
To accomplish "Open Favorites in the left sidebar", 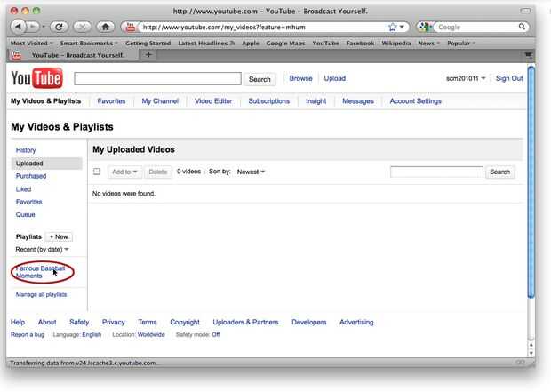I will point(28,202).
